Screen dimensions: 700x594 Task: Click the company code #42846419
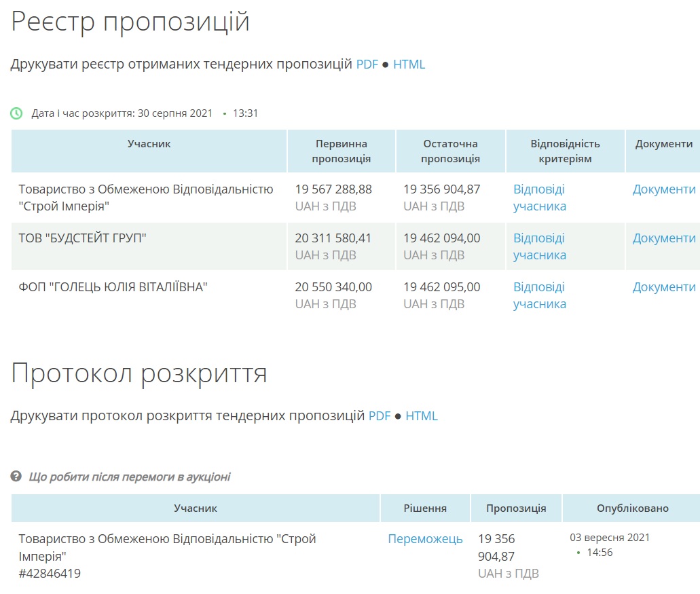point(50,574)
